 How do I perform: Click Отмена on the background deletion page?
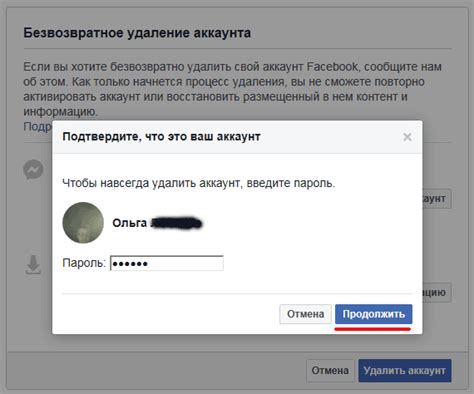(x=330, y=371)
